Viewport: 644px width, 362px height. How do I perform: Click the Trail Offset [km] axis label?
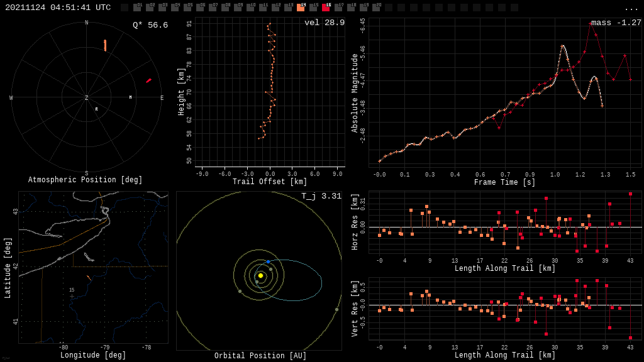[269, 182]
